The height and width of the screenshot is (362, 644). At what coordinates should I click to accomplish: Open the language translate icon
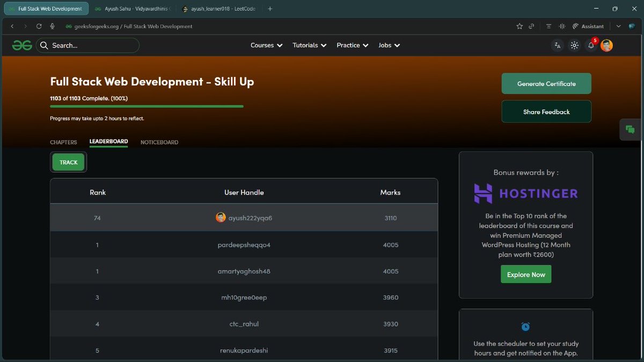click(x=558, y=46)
